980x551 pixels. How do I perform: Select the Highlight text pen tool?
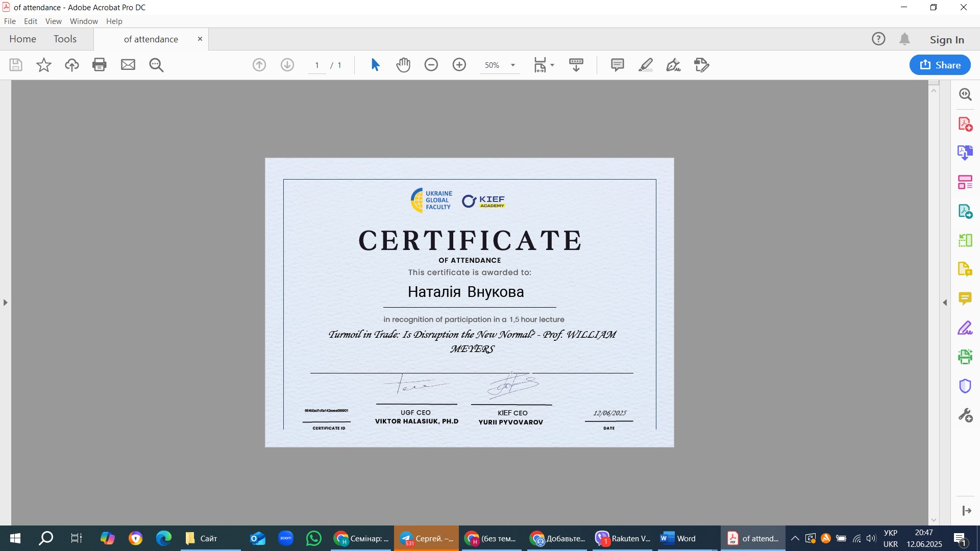click(x=646, y=65)
